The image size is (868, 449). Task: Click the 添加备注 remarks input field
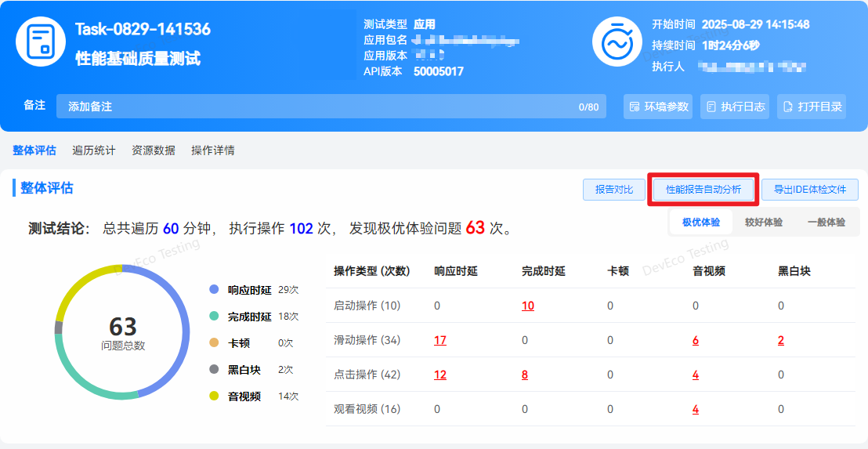313,107
